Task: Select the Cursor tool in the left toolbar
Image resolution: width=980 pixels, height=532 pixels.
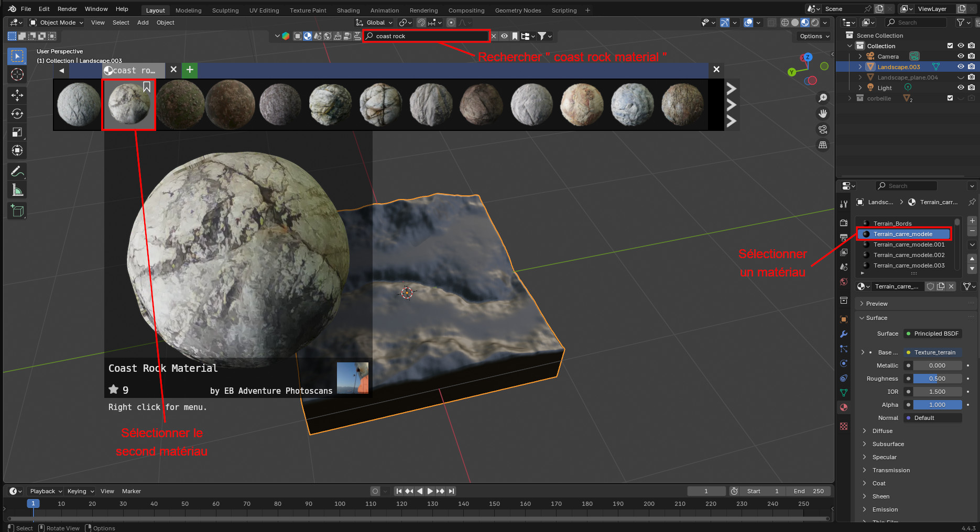Action: (x=17, y=74)
